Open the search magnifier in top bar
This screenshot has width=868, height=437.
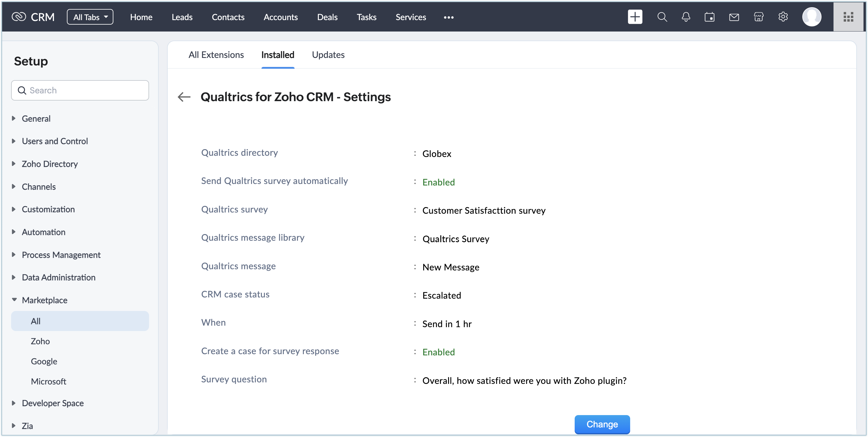[x=662, y=17]
